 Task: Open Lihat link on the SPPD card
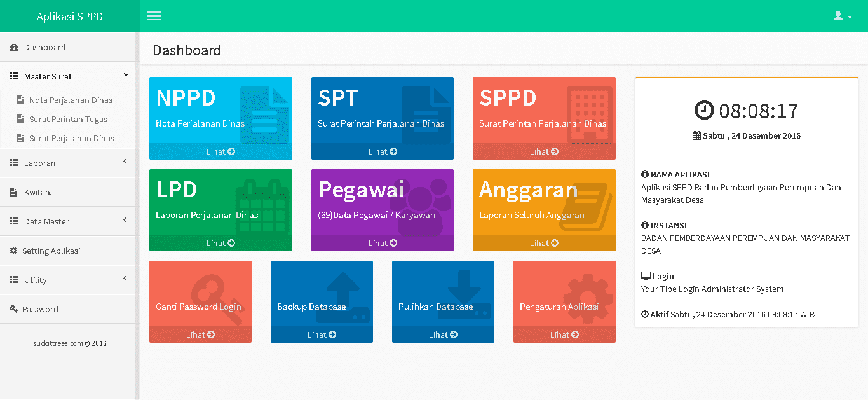click(x=544, y=151)
